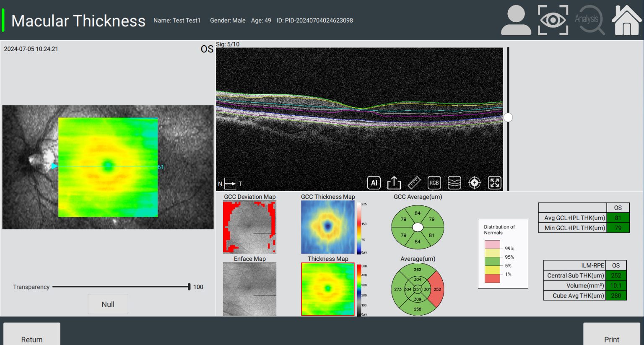Image resolution: width=644 pixels, height=345 pixels.
Task: Open the patient profile icon
Action: 516,20
